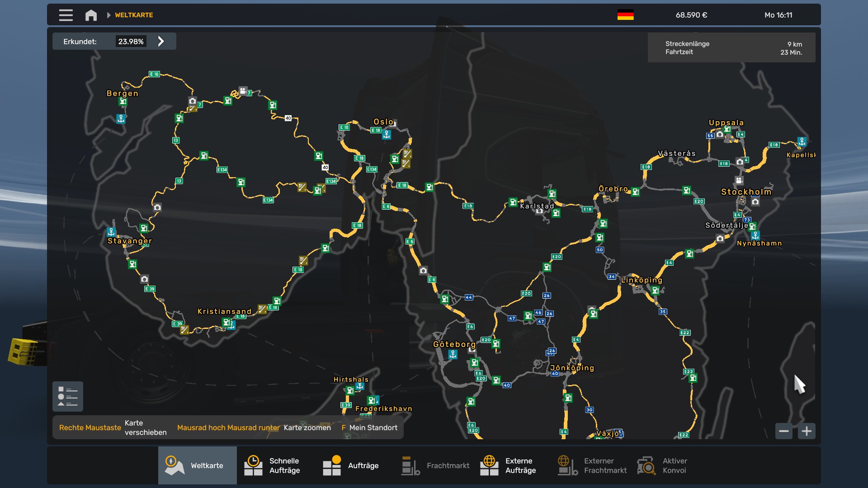Click the Frachtmarkt button
Viewport: 868px width, 488px height.
point(435,465)
